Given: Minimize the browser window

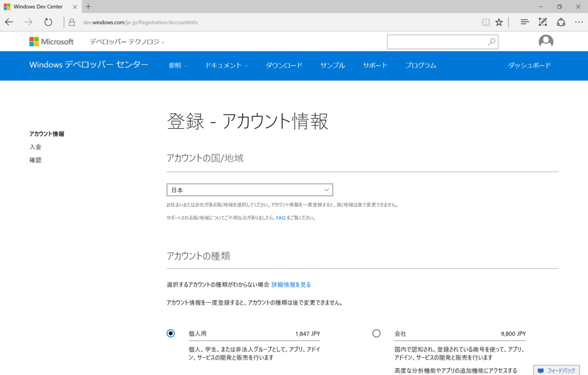Looking at the screenshot, I should point(540,7).
